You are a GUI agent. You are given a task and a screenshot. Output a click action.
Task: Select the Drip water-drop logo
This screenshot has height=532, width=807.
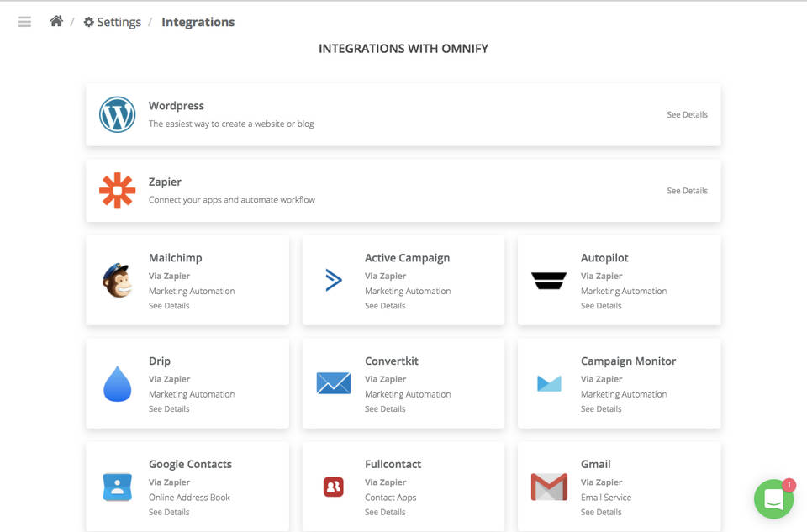click(x=117, y=384)
